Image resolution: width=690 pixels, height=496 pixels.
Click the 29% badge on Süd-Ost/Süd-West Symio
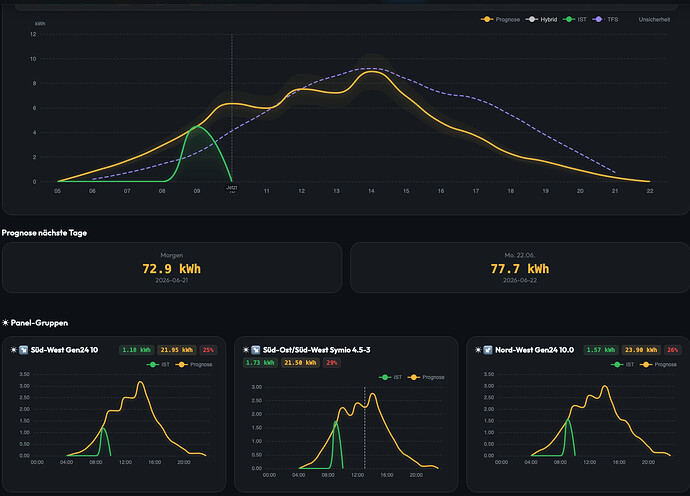point(332,363)
